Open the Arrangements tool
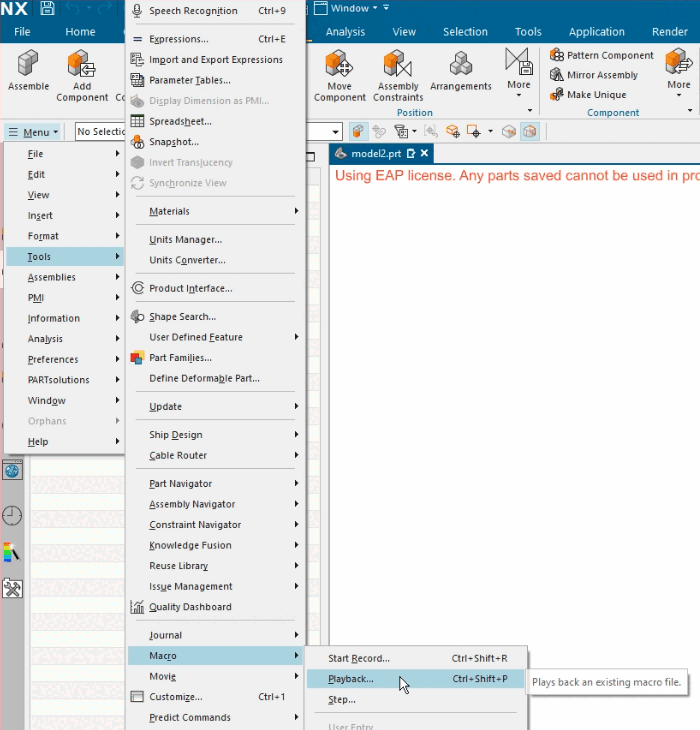The width and height of the screenshot is (700, 730). pos(460,71)
